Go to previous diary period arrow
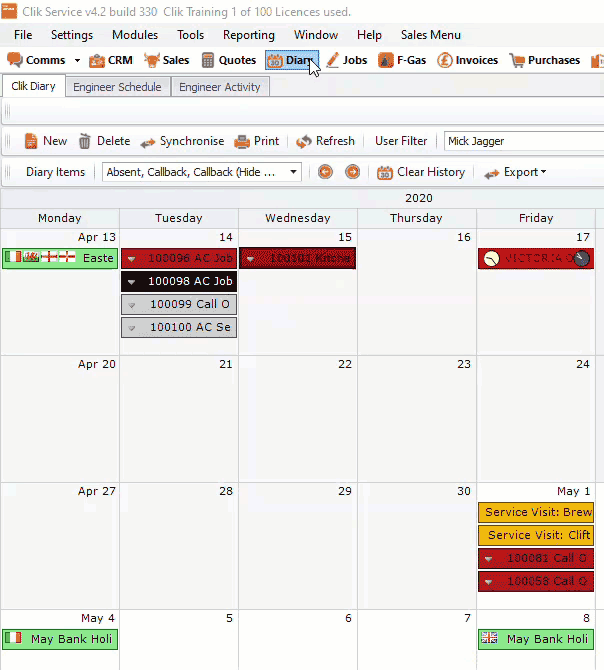The image size is (604, 670). click(x=325, y=172)
